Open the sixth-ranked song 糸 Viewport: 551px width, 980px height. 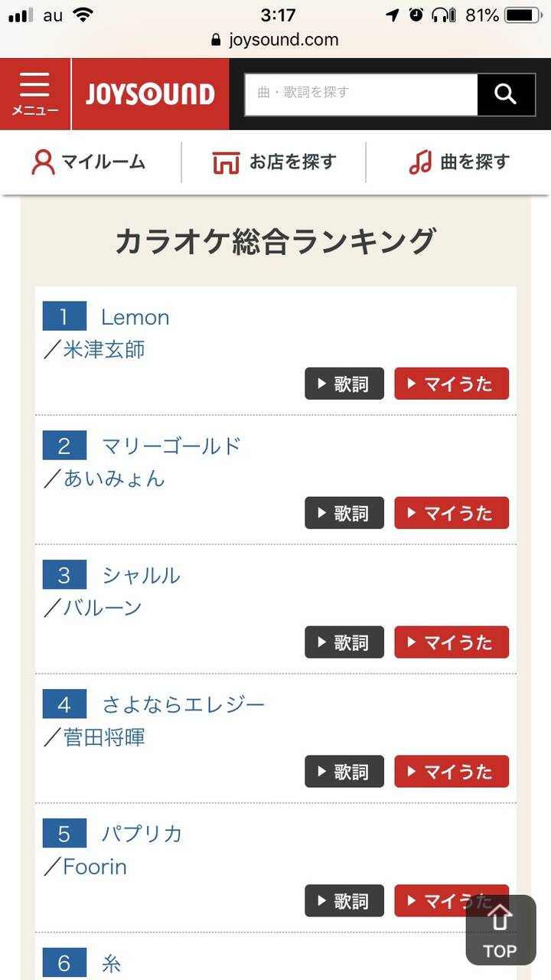click(112, 963)
